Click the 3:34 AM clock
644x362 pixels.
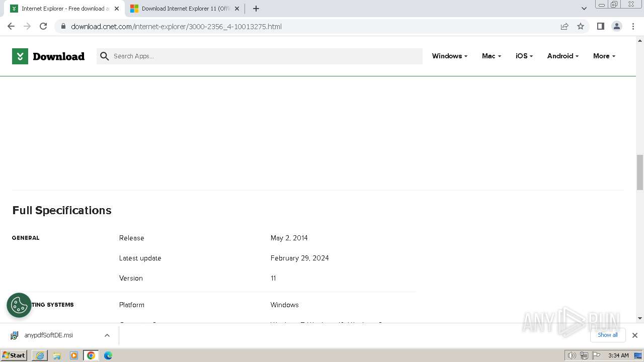click(618, 355)
